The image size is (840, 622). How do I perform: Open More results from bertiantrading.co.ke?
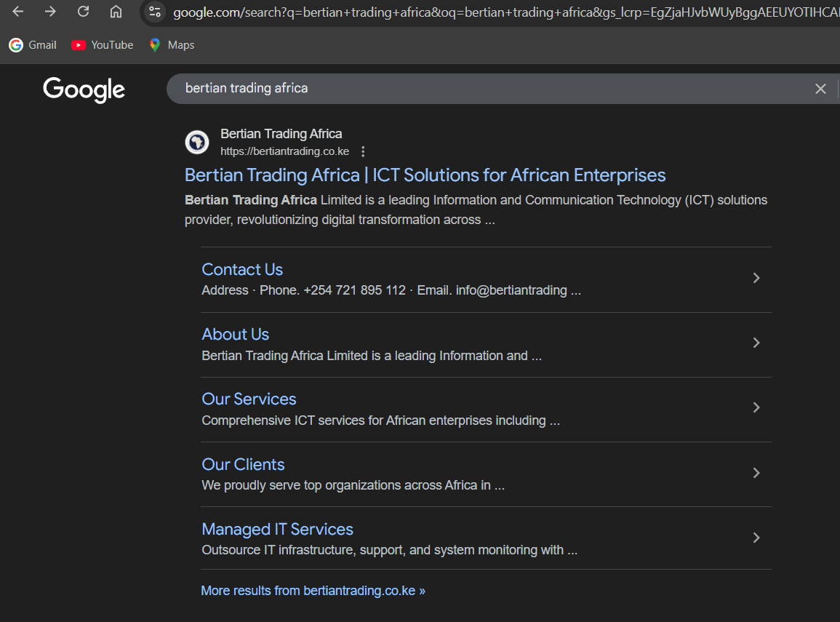313,591
